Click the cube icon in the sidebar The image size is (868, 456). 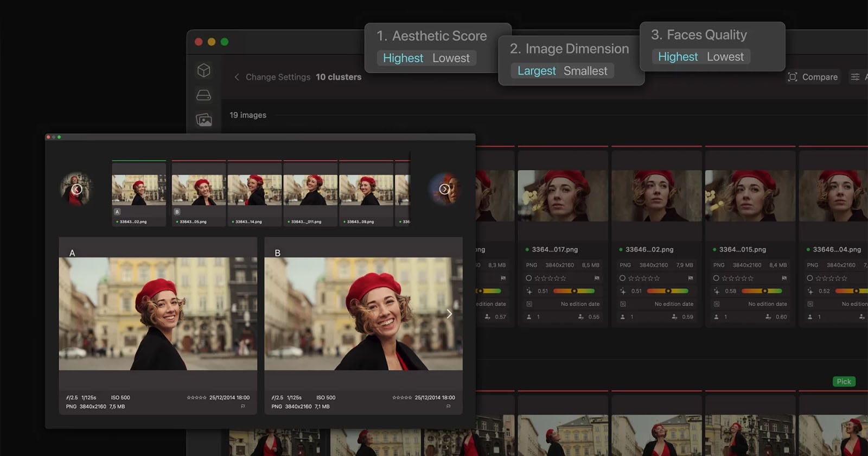pos(203,71)
